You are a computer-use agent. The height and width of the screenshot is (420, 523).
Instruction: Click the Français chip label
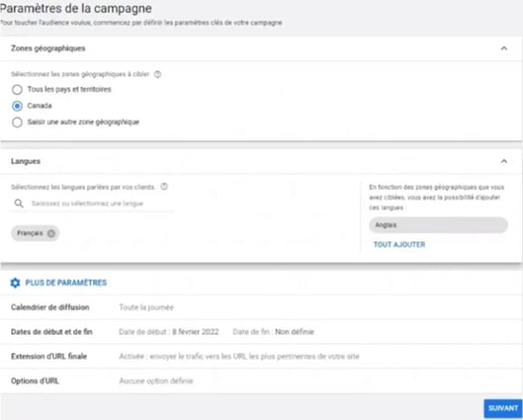coord(30,233)
